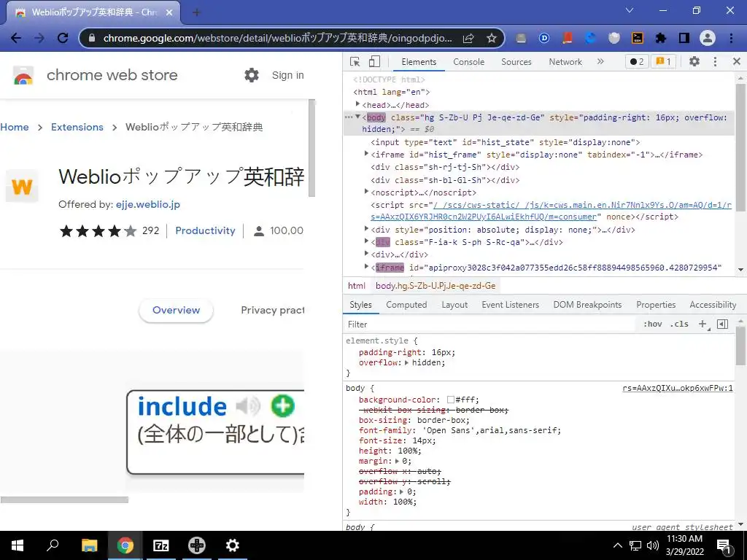Click the horizontal scrollbar on store page
The width and height of the screenshot is (747, 560).
coord(64,499)
